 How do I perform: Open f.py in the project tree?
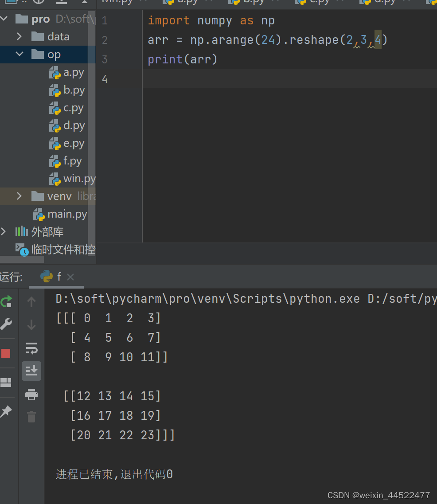(65, 161)
